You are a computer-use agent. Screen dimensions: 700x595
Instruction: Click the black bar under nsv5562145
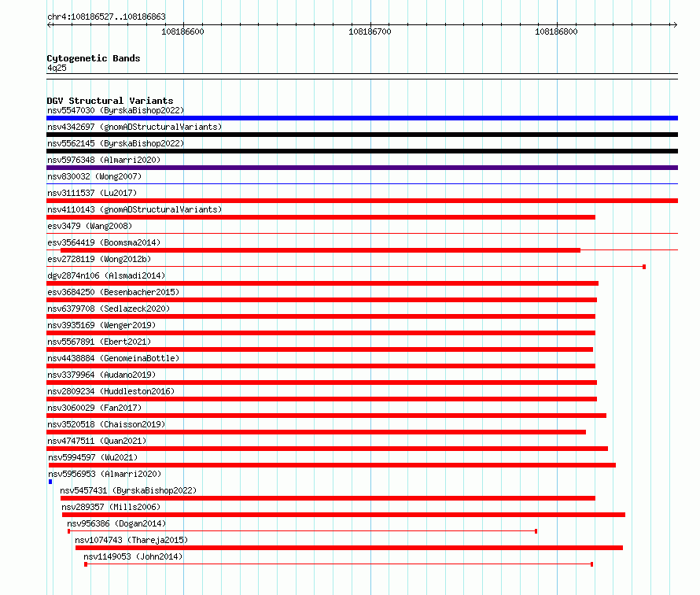coord(362,151)
